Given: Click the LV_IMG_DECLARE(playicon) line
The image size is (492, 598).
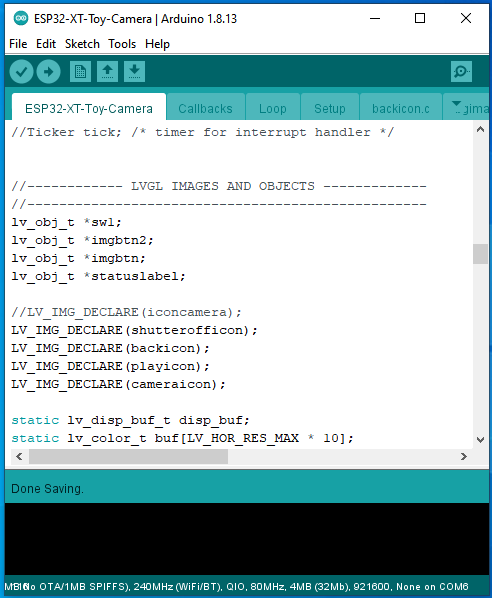Looking at the screenshot, I should [111, 366].
